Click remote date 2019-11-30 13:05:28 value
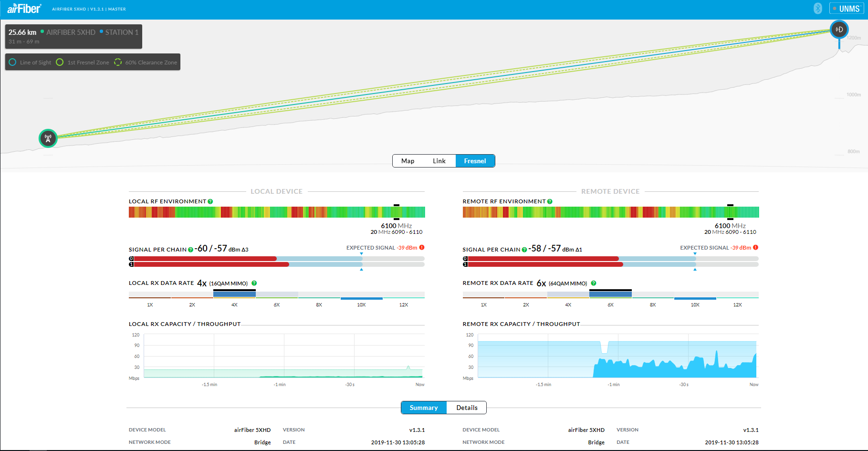The width and height of the screenshot is (868, 451). pos(732,442)
